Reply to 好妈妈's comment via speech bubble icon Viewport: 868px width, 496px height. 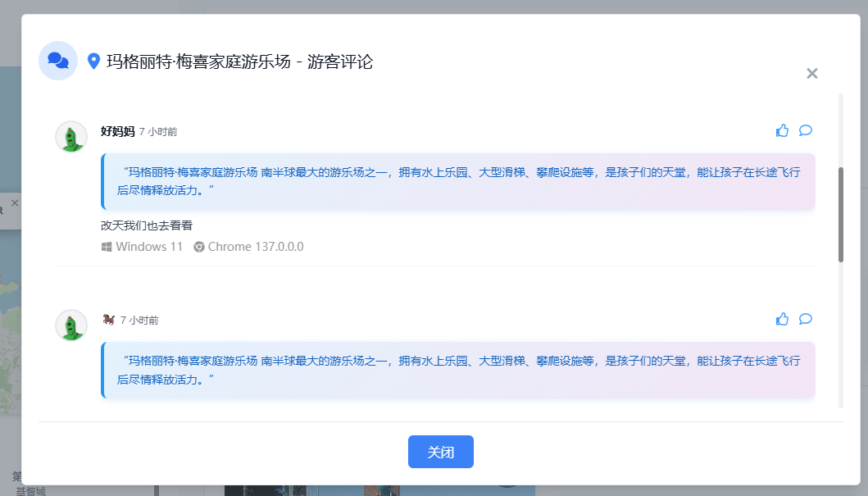(x=805, y=130)
